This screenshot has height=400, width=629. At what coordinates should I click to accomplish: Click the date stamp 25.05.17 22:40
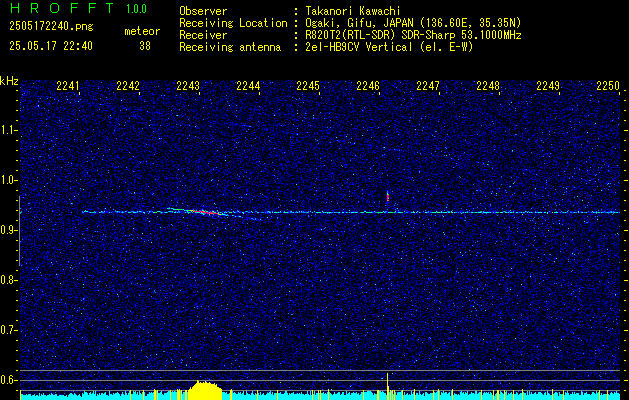click(51, 46)
